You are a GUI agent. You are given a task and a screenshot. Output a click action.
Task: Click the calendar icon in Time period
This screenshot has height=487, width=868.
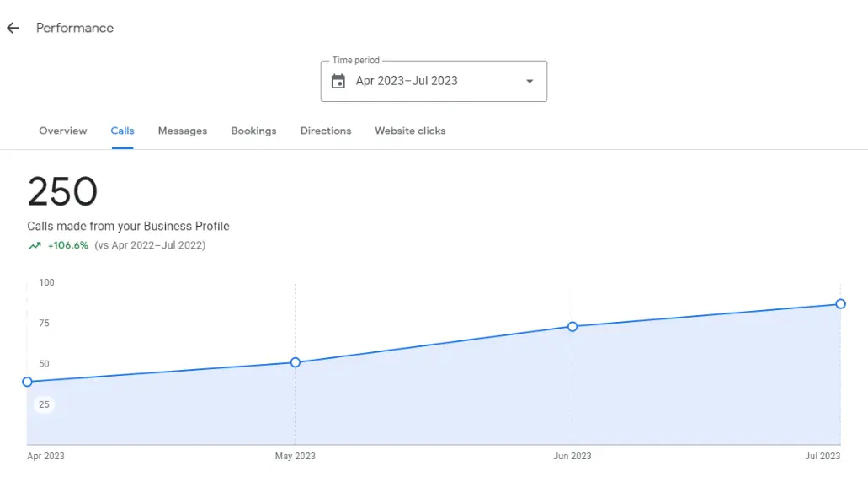[x=338, y=82]
